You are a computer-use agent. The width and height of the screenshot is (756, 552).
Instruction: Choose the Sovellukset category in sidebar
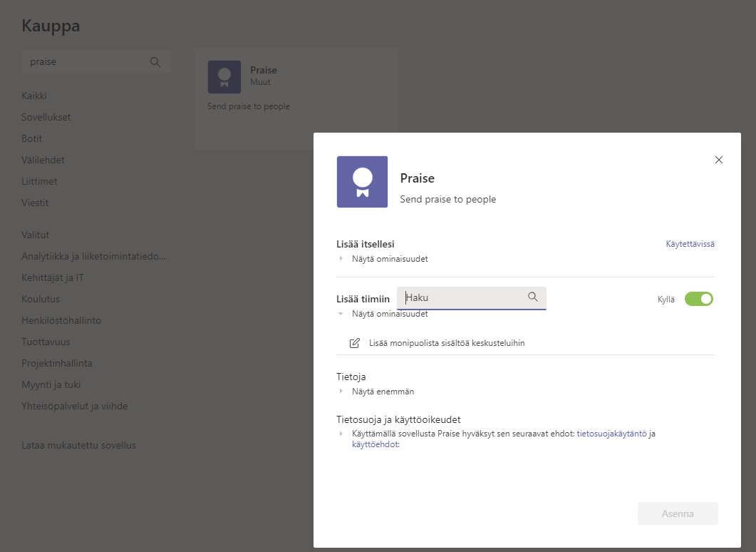46,117
